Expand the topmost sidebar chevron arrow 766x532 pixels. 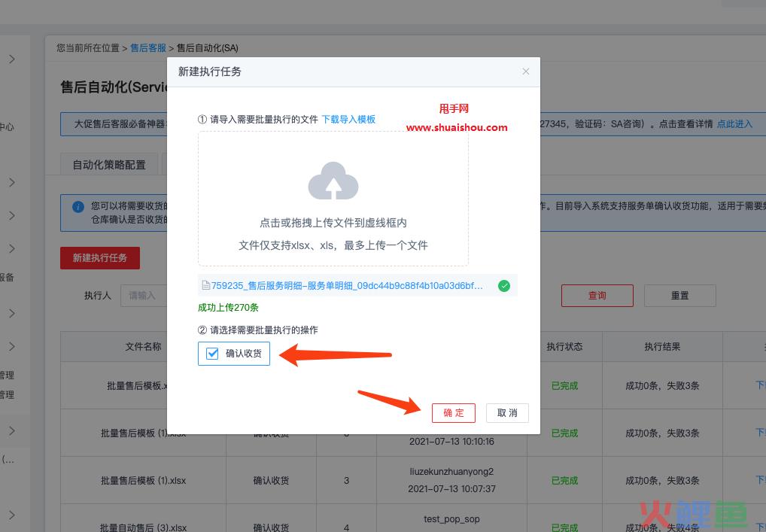click(x=12, y=59)
